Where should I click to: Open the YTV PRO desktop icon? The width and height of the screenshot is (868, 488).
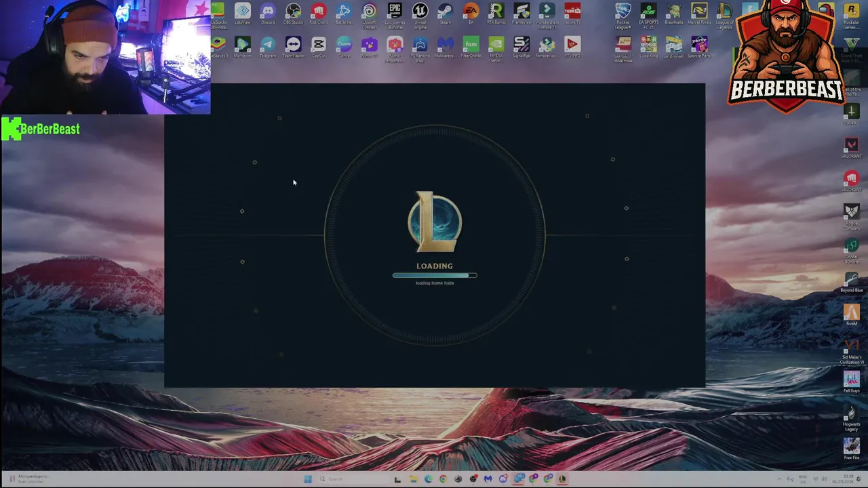pyautogui.click(x=572, y=47)
